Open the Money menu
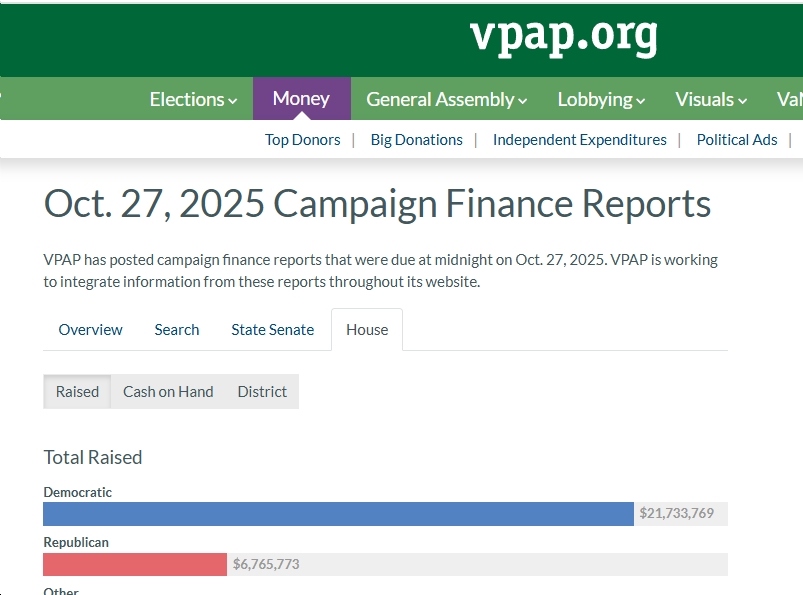The image size is (803, 595). click(301, 98)
